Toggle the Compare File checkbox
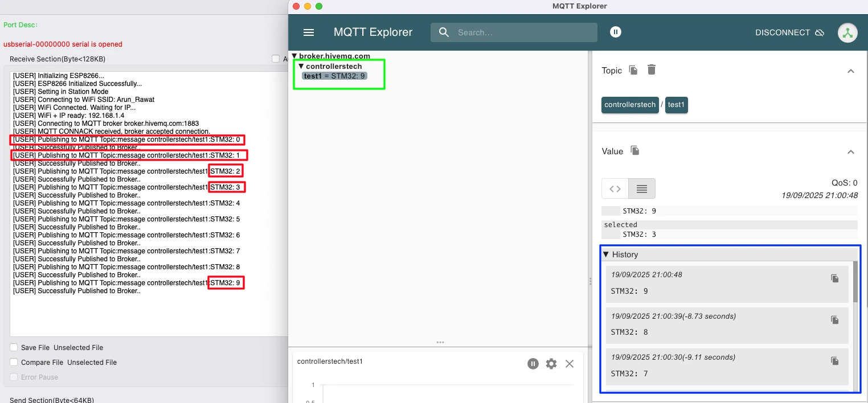 (14, 362)
